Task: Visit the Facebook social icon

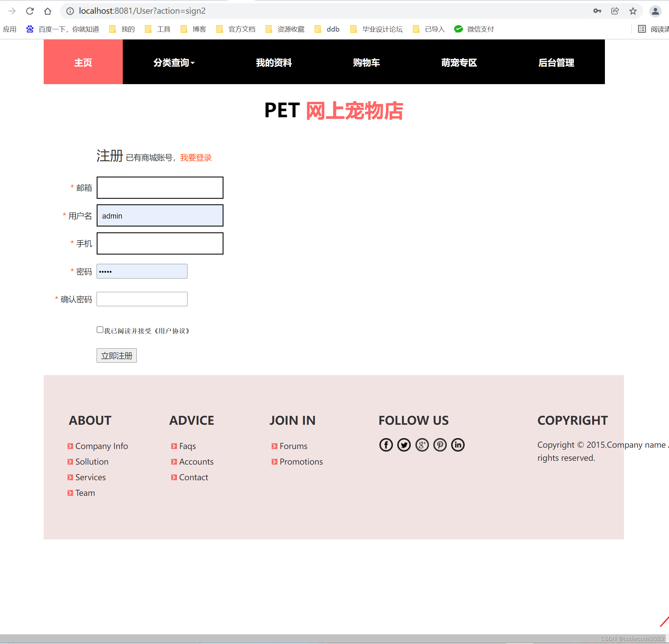Action: [386, 445]
